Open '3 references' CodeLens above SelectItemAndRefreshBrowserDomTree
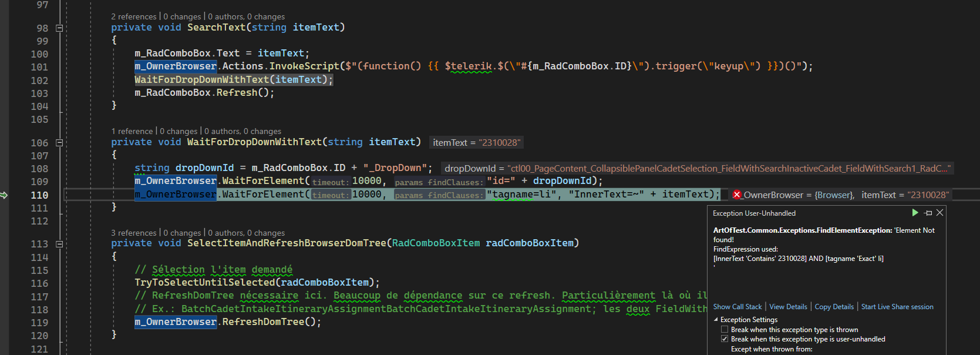The width and height of the screenshot is (980, 355). click(x=134, y=233)
